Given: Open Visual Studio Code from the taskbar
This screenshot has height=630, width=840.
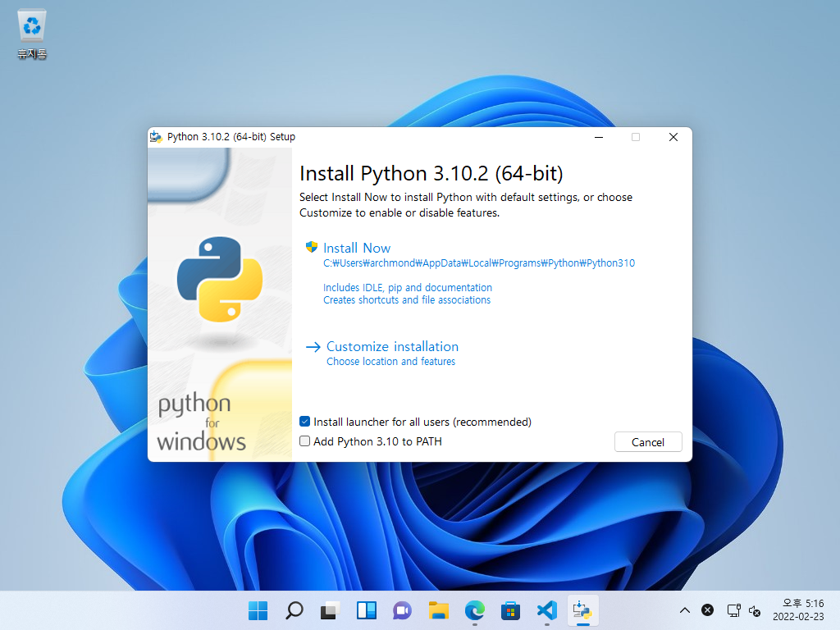Looking at the screenshot, I should (x=547, y=610).
